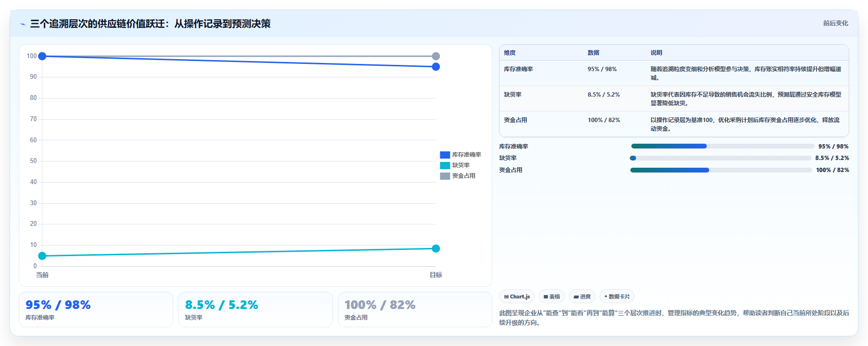This screenshot has width=868, height=346.
Task: Click the 资金占用 progress bar
Action: click(721, 170)
